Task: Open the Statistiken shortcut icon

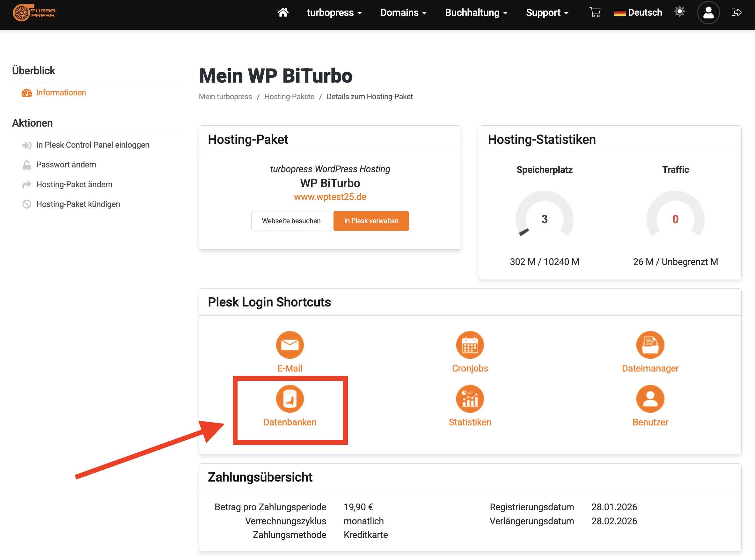Action: pyautogui.click(x=470, y=399)
